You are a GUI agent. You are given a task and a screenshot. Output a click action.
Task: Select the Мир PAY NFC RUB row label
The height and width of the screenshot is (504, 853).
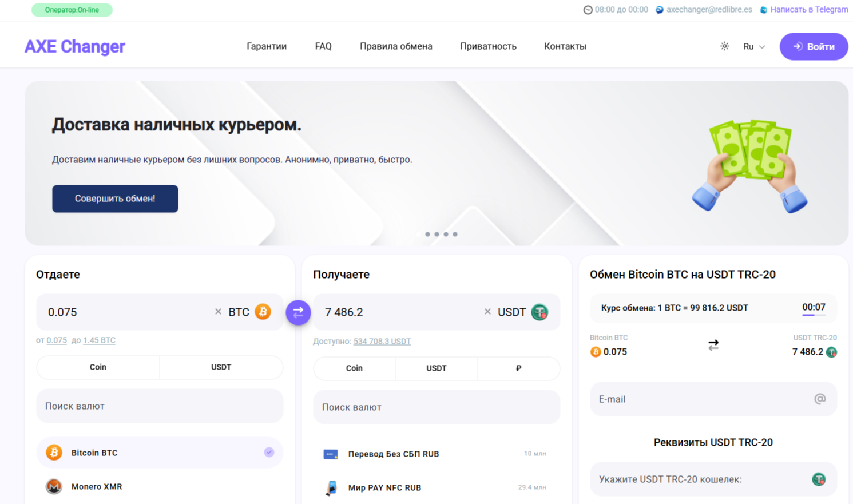[384, 488]
